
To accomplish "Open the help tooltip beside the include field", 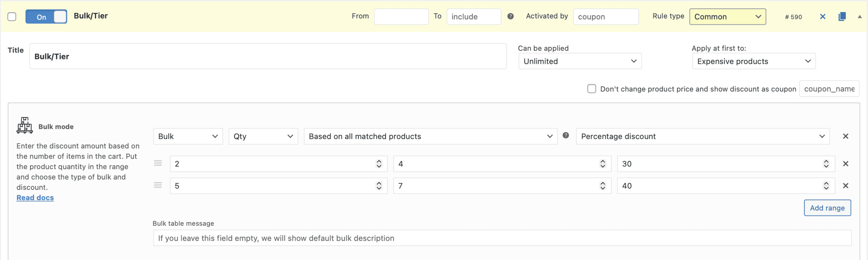I will 510,16.
